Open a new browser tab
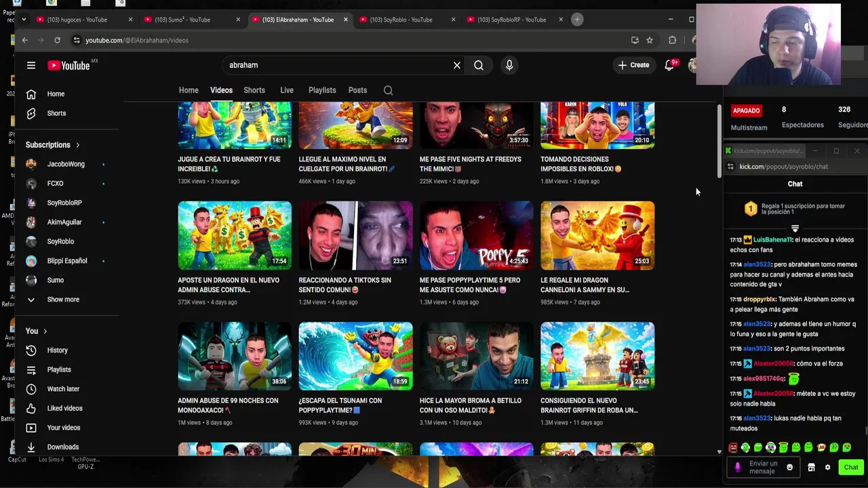 [577, 20]
